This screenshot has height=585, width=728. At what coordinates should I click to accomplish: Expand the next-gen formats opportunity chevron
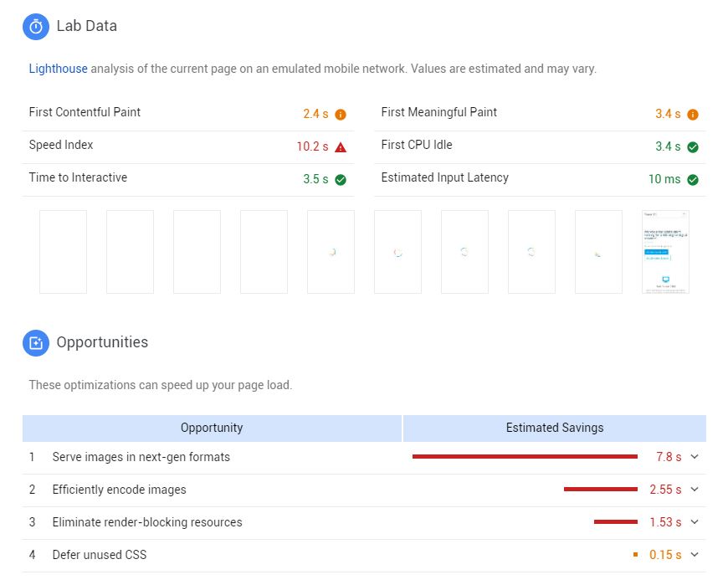pyautogui.click(x=695, y=457)
